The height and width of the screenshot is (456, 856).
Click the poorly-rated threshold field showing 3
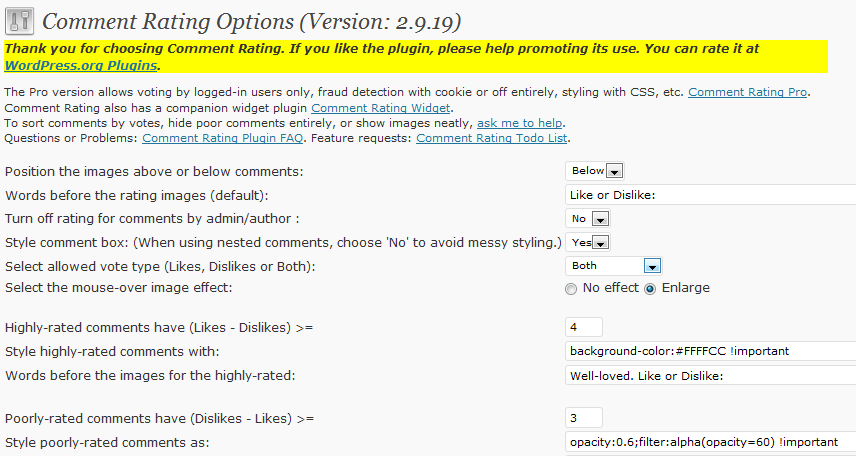(x=584, y=418)
